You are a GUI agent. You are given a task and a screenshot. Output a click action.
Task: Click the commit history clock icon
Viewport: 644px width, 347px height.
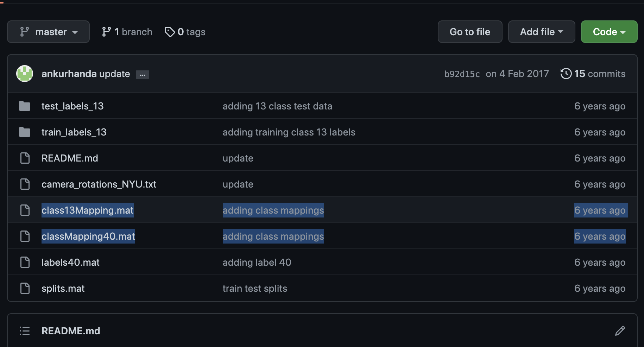pyautogui.click(x=566, y=74)
